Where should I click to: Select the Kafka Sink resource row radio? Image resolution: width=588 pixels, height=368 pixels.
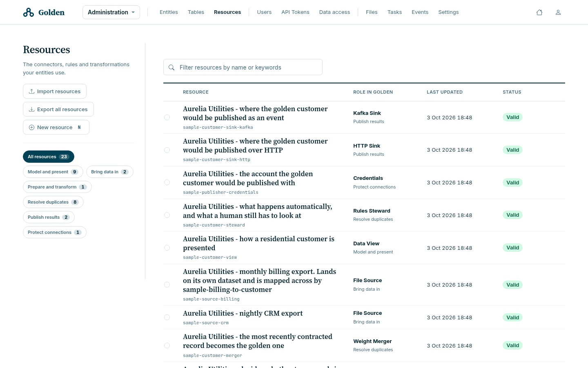click(x=167, y=117)
